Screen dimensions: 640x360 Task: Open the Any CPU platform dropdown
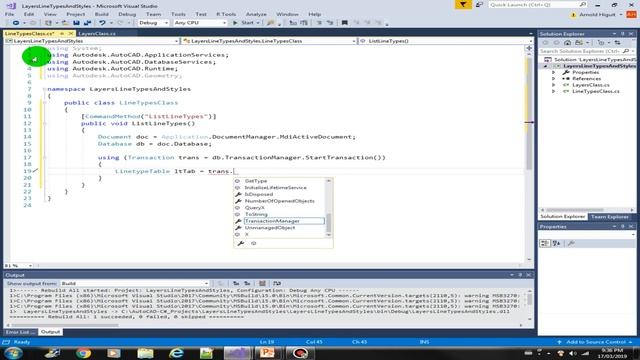[200, 23]
